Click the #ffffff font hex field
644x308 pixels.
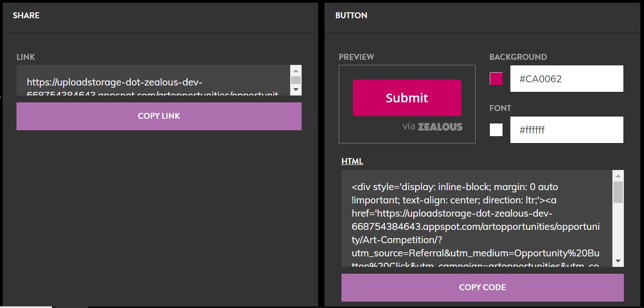point(567,129)
